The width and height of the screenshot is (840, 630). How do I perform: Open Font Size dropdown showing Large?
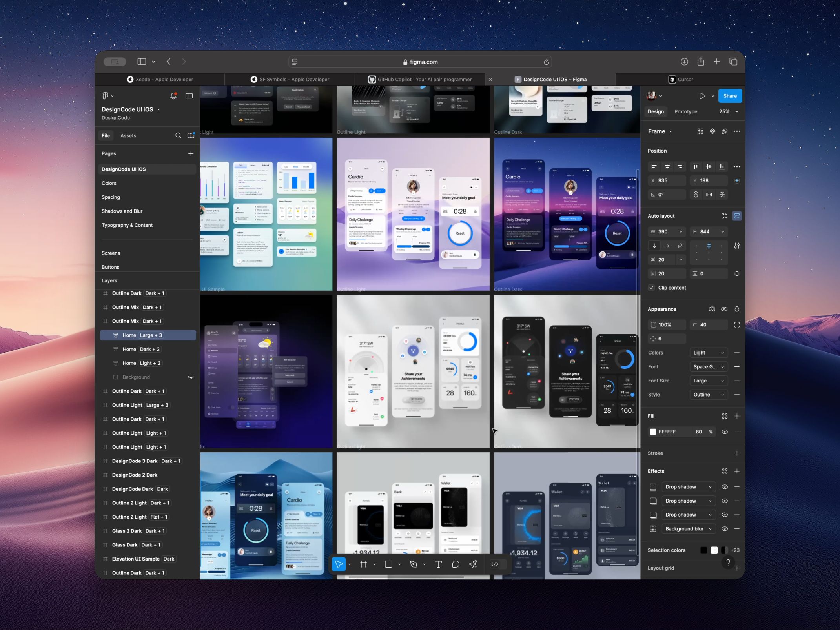709,381
